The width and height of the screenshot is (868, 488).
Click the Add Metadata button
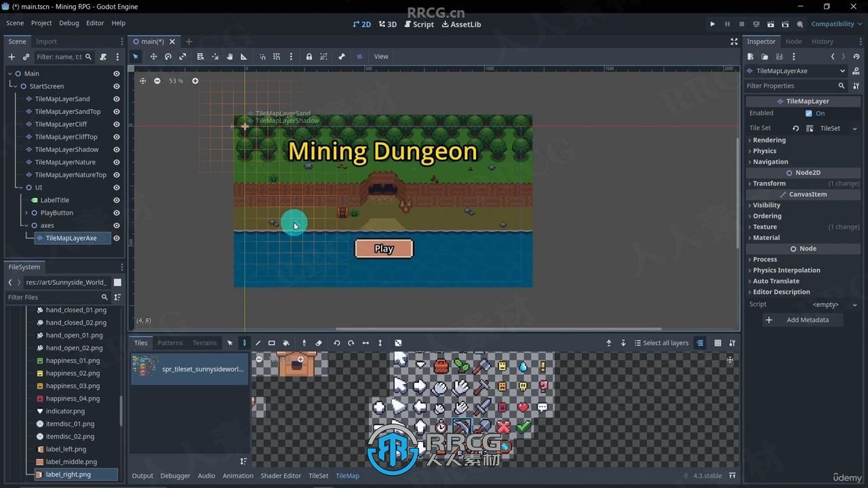[x=803, y=320]
